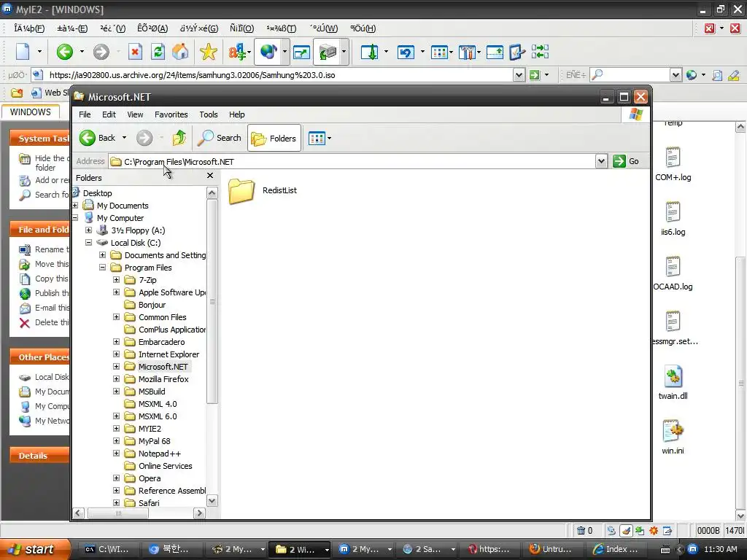Click the MyIE2 status bar recycle bin icon
This screenshot has width=747, height=560.
581,531
